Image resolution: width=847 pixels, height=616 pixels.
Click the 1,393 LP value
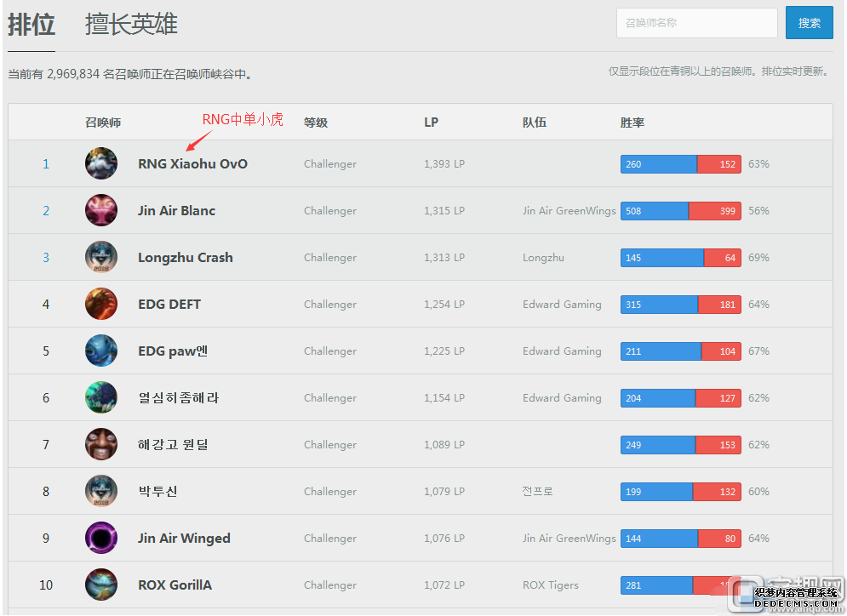pyautogui.click(x=444, y=164)
